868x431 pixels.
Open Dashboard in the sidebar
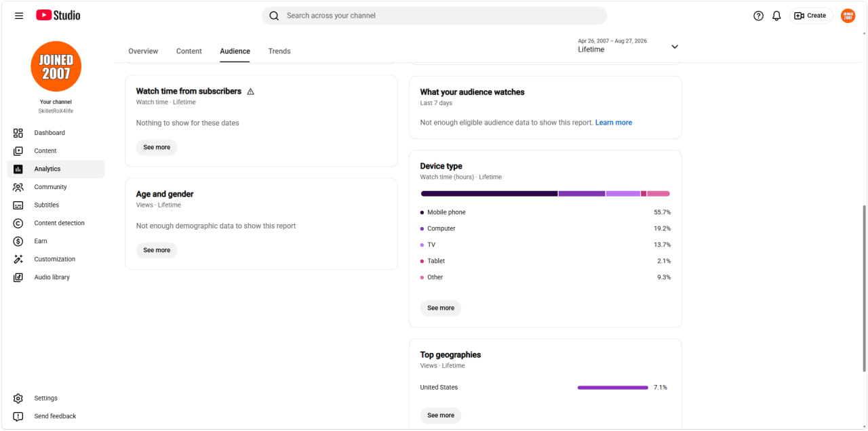click(x=56, y=133)
